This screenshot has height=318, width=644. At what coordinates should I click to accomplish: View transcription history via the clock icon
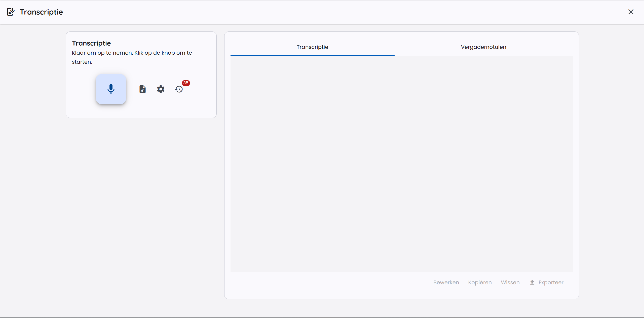(x=179, y=89)
